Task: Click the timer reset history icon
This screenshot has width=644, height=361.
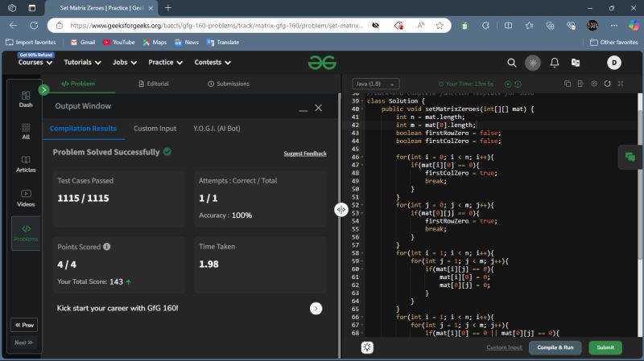Action: point(518,84)
